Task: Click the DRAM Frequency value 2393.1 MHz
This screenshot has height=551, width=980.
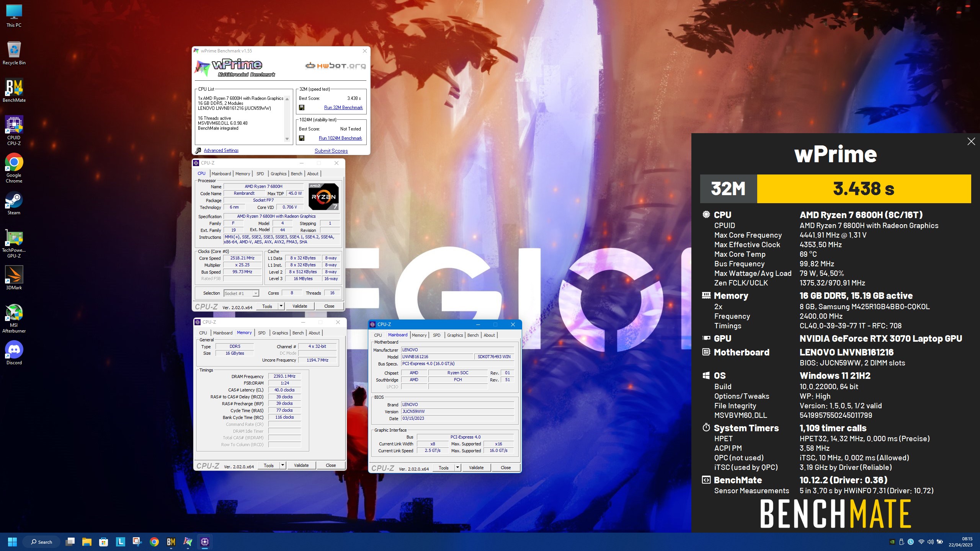Action: tap(284, 377)
